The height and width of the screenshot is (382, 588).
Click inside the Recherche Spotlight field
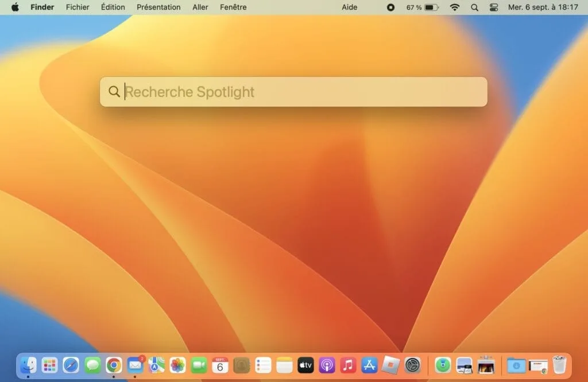(293, 92)
